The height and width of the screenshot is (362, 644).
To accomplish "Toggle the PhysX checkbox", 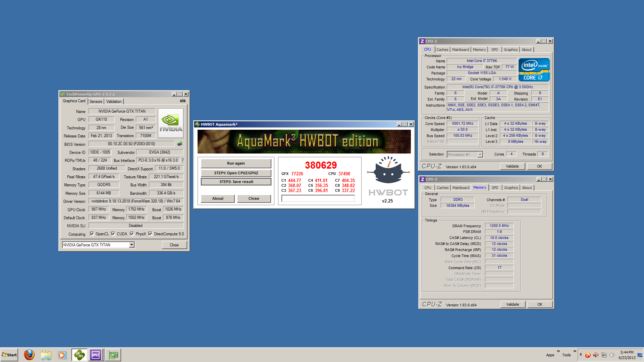I will (x=132, y=234).
